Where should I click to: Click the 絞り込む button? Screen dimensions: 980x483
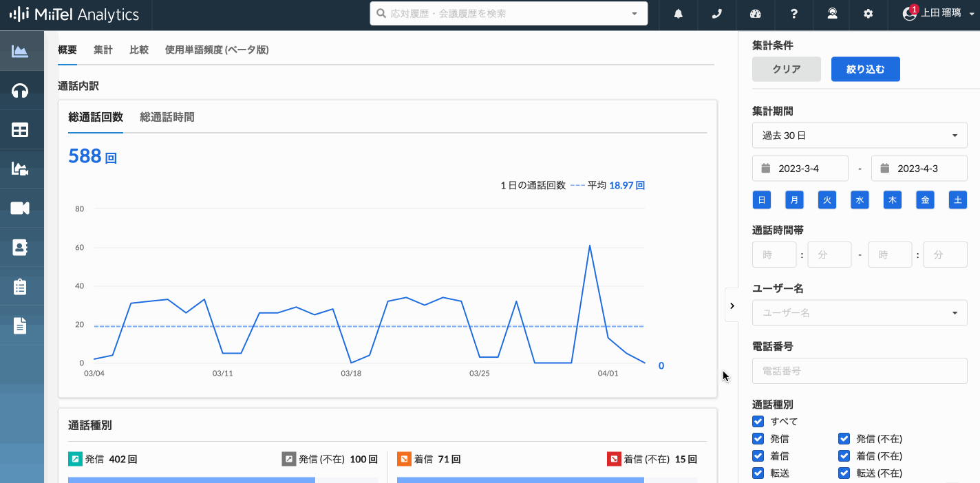click(866, 69)
